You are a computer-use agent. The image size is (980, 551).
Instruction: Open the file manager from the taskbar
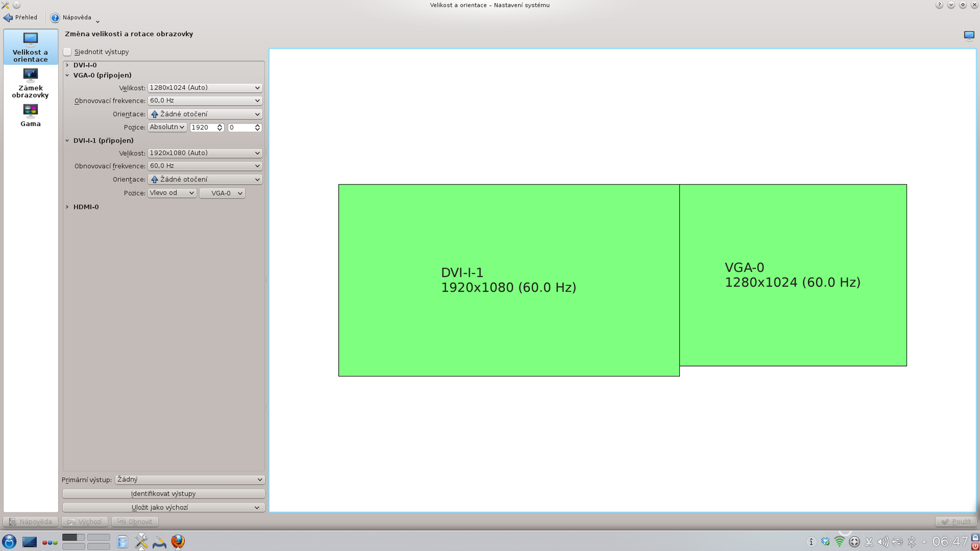[x=123, y=542]
